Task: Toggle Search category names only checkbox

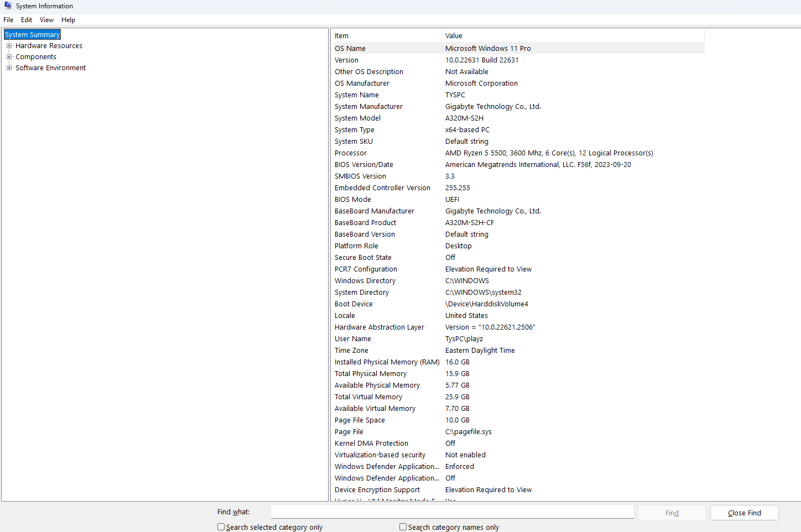Action: coord(403,527)
